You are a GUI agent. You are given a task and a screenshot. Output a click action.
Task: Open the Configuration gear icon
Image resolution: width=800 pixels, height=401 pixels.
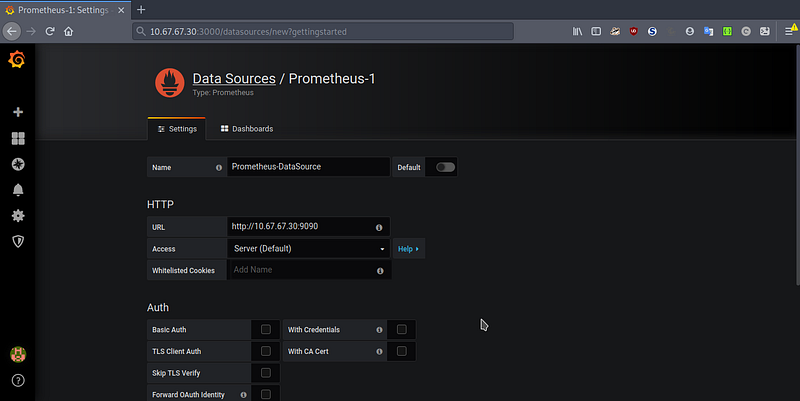tap(18, 215)
